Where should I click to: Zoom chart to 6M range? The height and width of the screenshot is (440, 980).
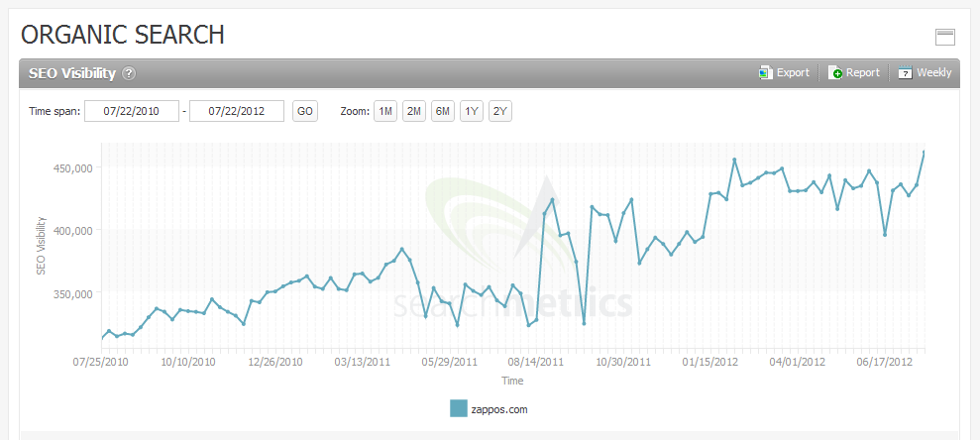click(x=443, y=111)
